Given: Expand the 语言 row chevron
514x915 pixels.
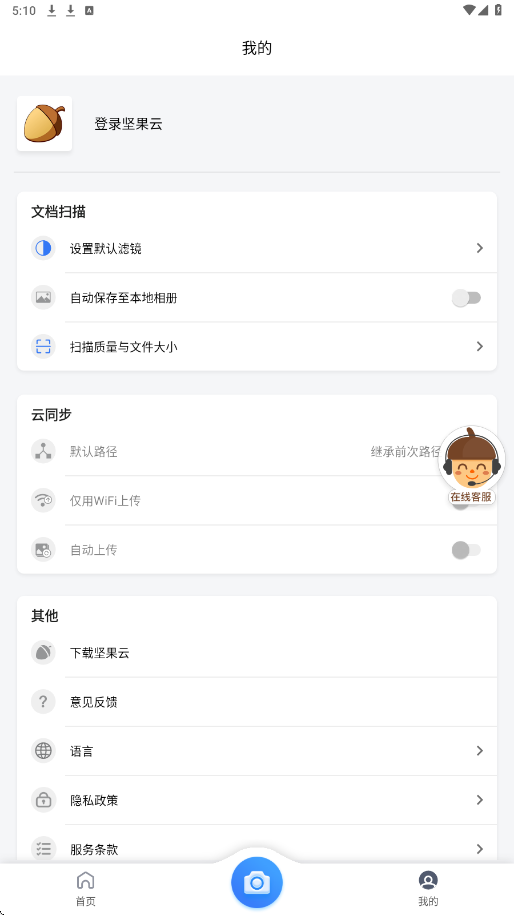Looking at the screenshot, I should (480, 751).
